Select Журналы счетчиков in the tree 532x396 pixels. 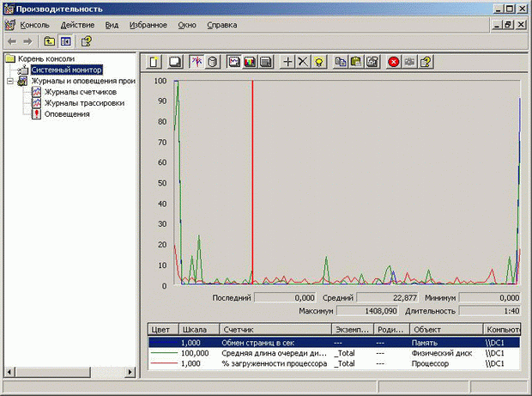click(80, 91)
